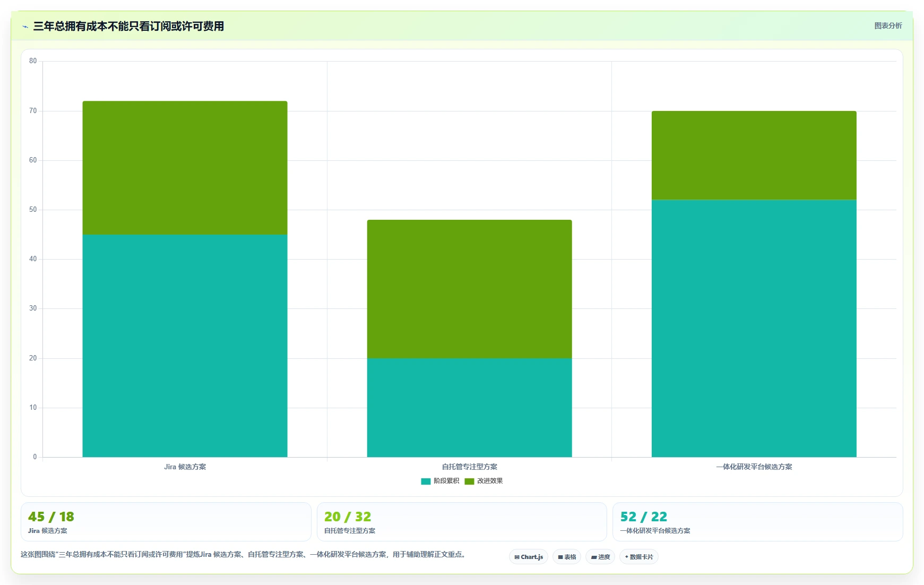Screen dimensions: 924x585
Task: Click the 进度 tag chip
Action: pyautogui.click(x=600, y=557)
